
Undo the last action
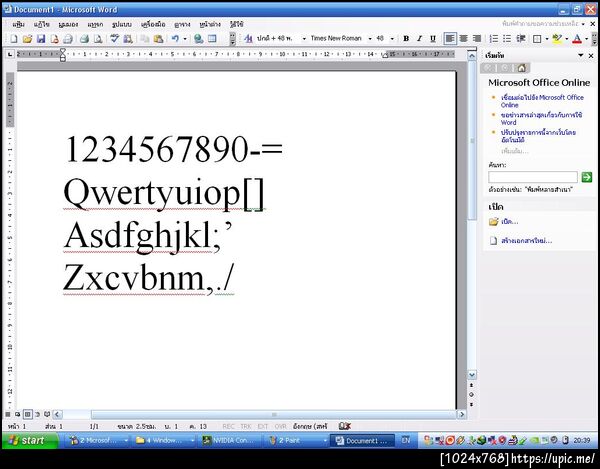(175, 39)
